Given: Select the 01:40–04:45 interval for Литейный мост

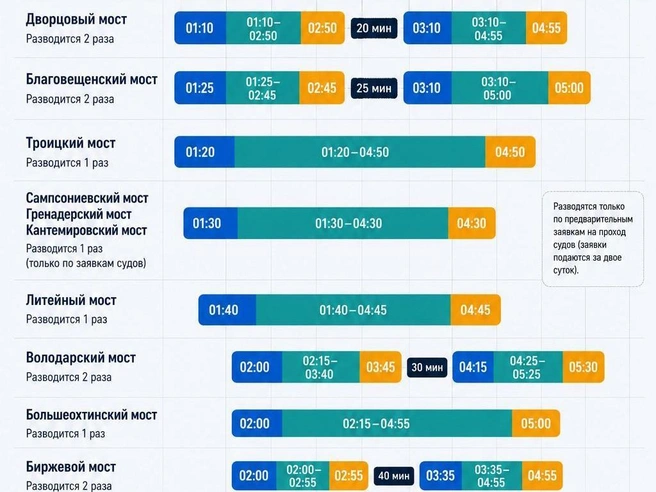Looking at the screenshot, I should pyautogui.click(x=353, y=310).
